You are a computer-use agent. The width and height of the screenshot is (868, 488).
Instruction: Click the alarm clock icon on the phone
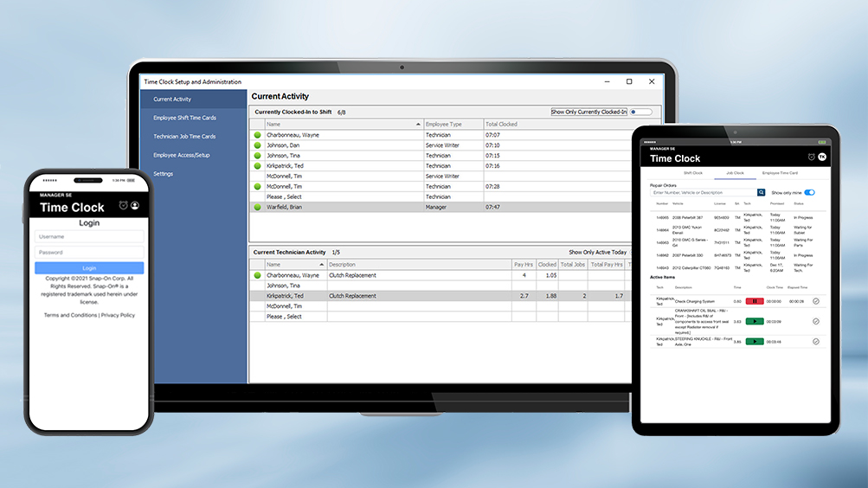click(123, 205)
